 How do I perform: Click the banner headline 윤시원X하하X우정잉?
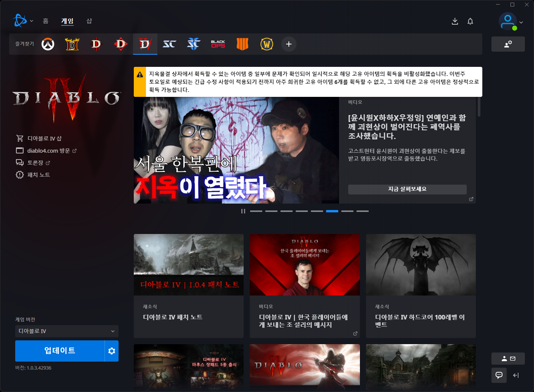407,127
